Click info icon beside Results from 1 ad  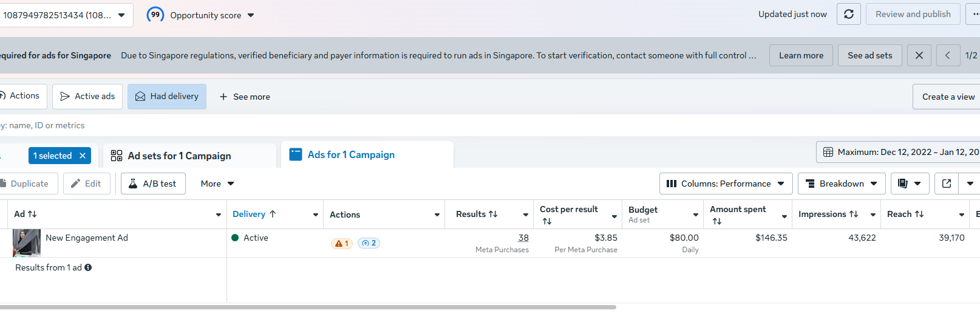[x=88, y=267]
